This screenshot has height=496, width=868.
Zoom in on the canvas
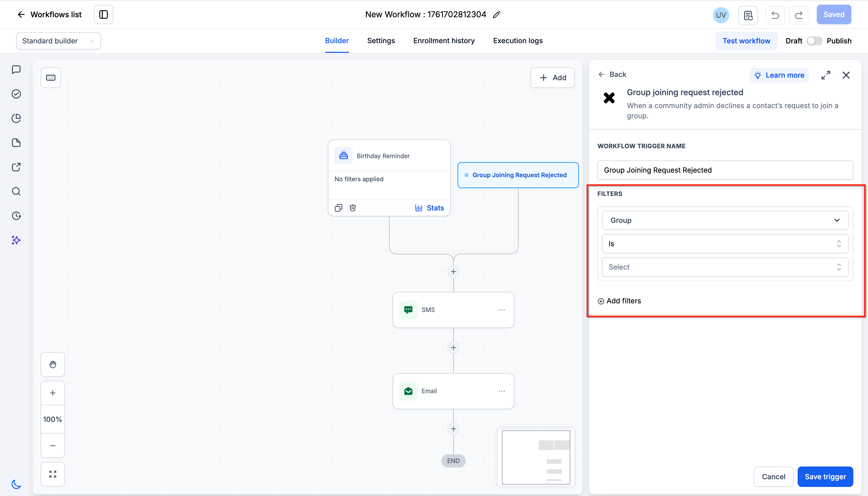(53, 393)
